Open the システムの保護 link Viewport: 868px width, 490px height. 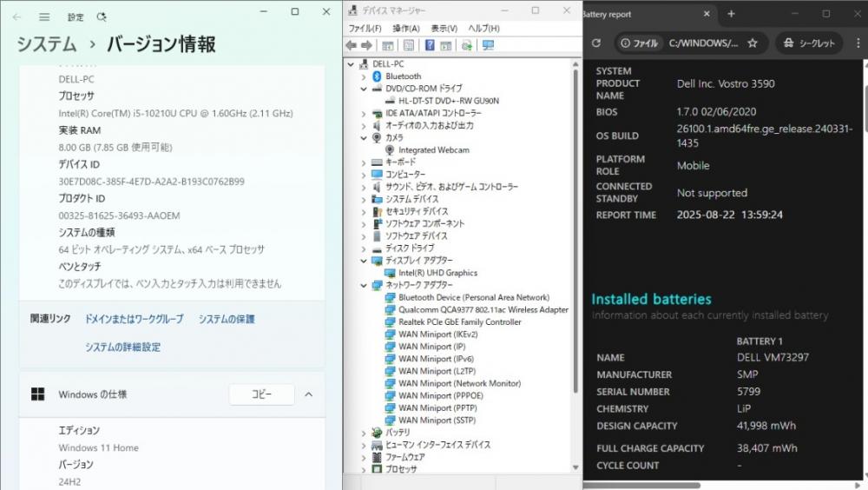pos(227,319)
